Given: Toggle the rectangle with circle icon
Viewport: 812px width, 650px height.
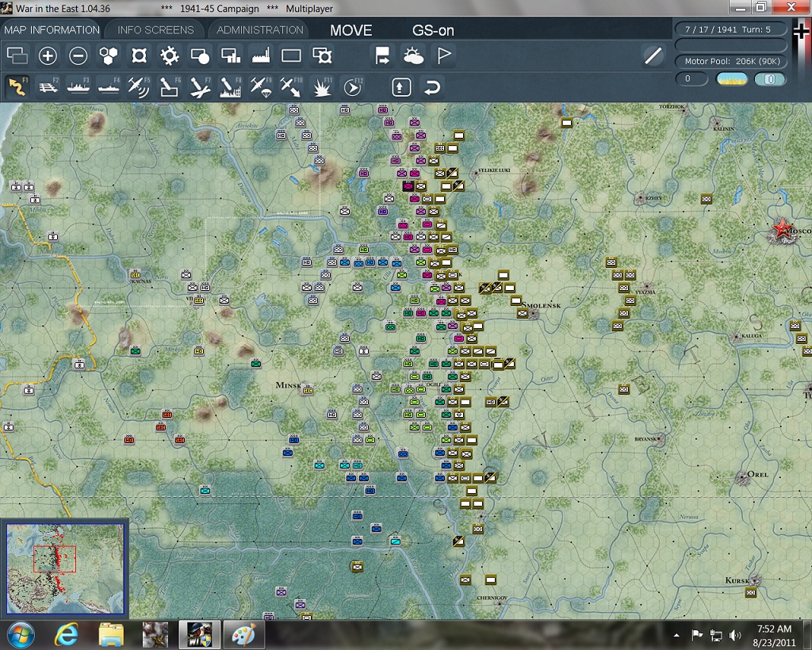Looking at the screenshot, I should pyautogui.click(x=200, y=55).
